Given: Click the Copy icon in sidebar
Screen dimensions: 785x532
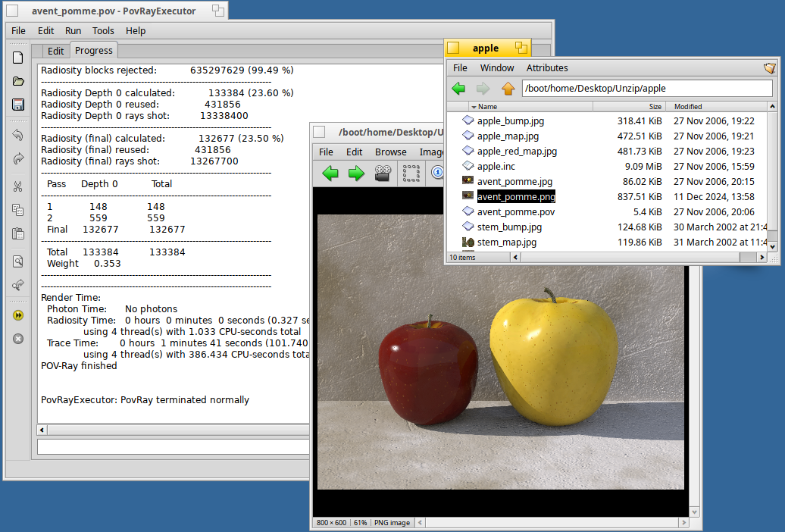Looking at the screenshot, I should coord(18,210).
